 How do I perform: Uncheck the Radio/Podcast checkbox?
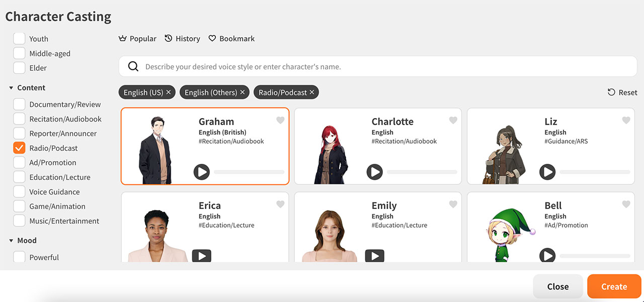19,148
